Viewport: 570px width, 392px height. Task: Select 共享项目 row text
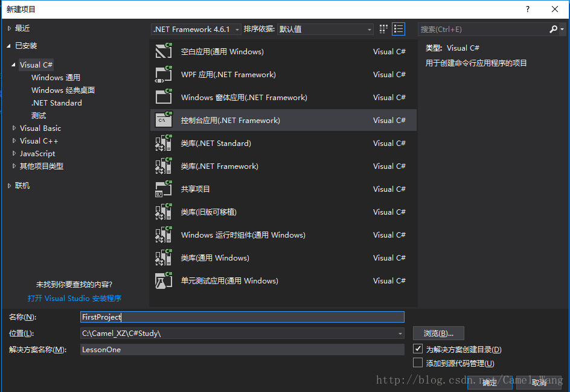point(195,189)
